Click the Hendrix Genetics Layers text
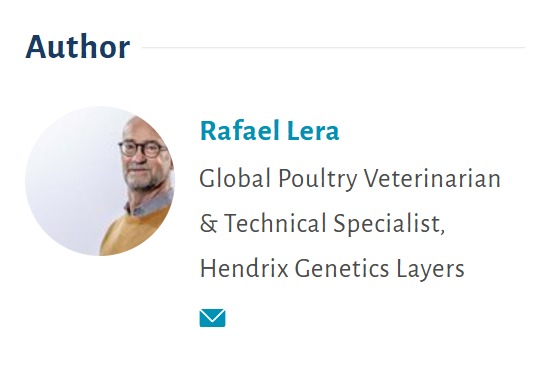The height and width of the screenshot is (379, 546). tap(332, 269)
